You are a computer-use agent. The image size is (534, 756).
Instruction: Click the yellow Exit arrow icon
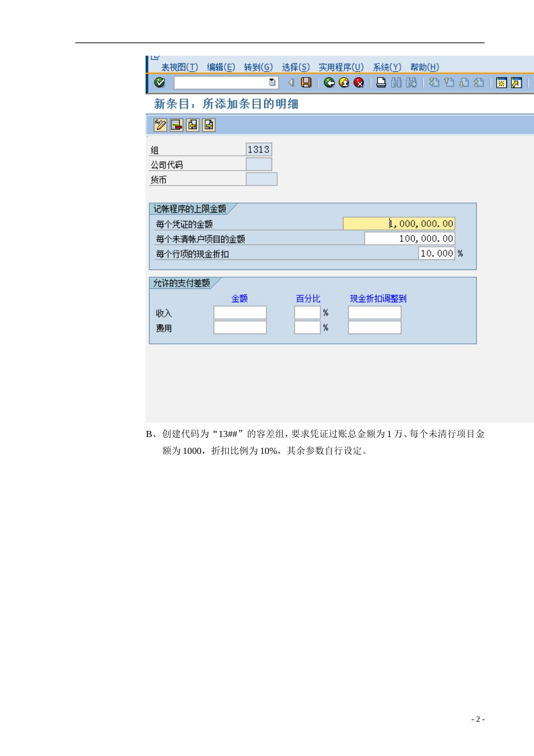(344, 83)
